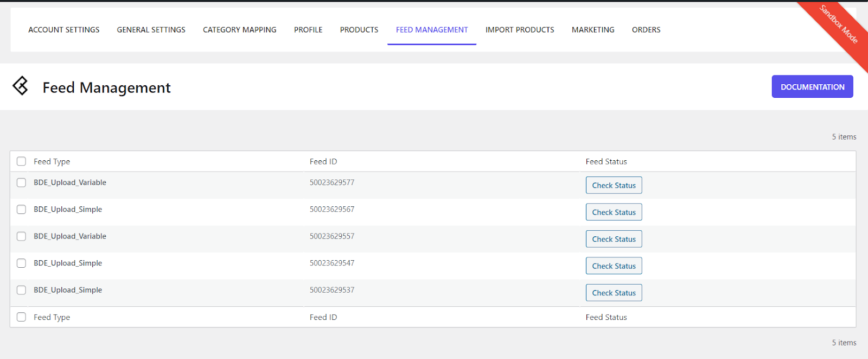Select checkbox for feed 50023629577
This screenshot has height=359, width=868.
21,182
